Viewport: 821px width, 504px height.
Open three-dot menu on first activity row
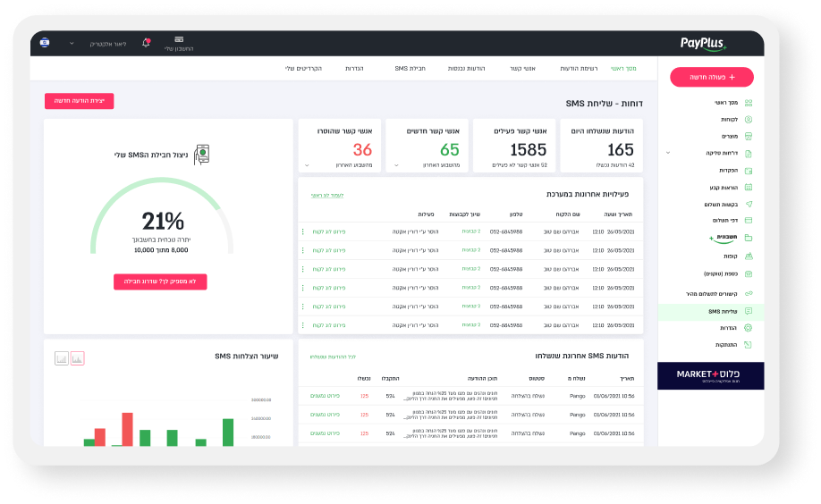point(302,231)
